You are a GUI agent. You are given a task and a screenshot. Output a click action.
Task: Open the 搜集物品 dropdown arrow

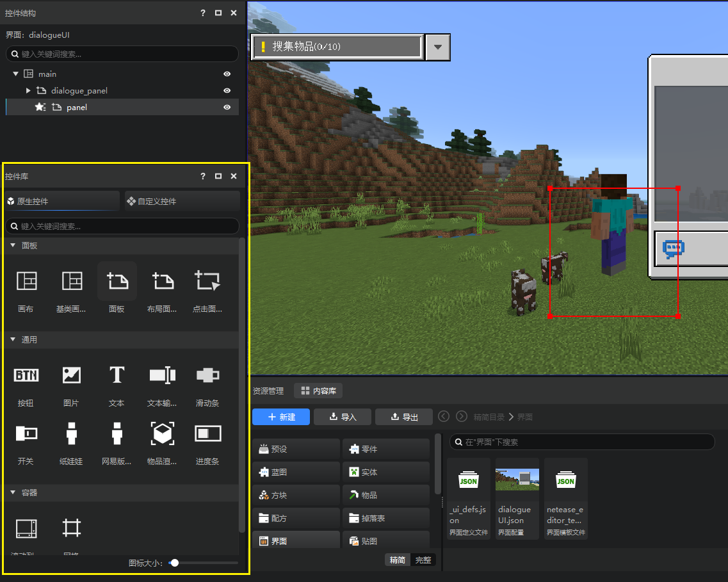[x=438, y=47]
